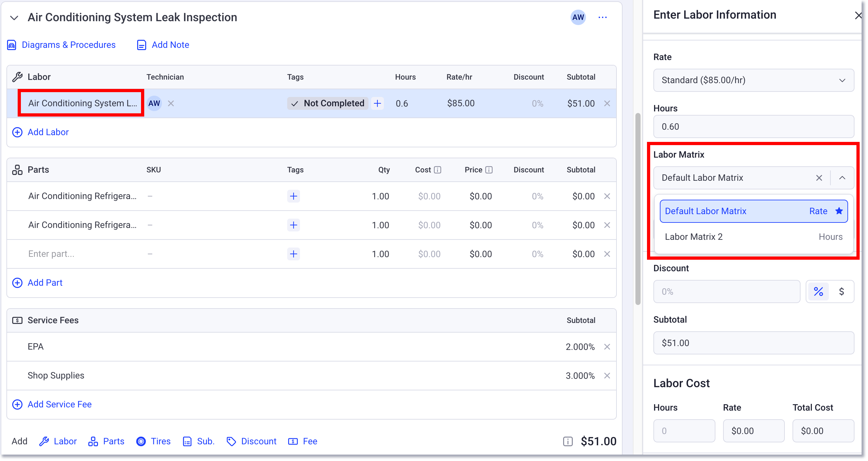Image resolution: width=868 pixels, height=461 pixels.
Task: Switch discount type to percent
Action: [x=818, y=291]
